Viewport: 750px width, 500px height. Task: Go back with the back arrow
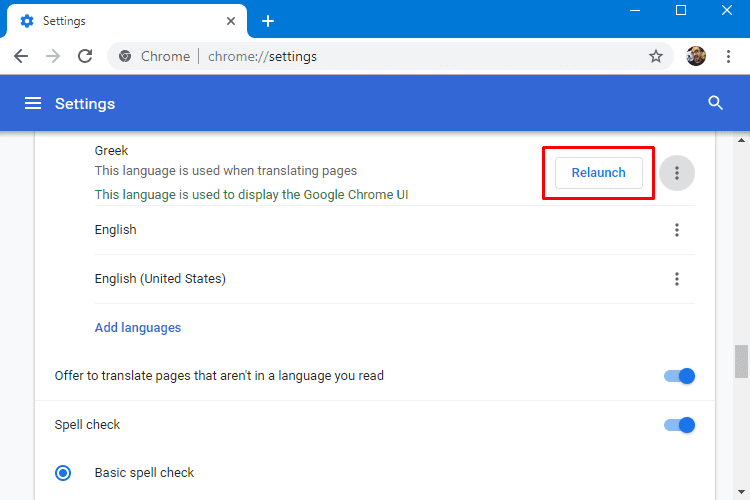pos(21,56)
